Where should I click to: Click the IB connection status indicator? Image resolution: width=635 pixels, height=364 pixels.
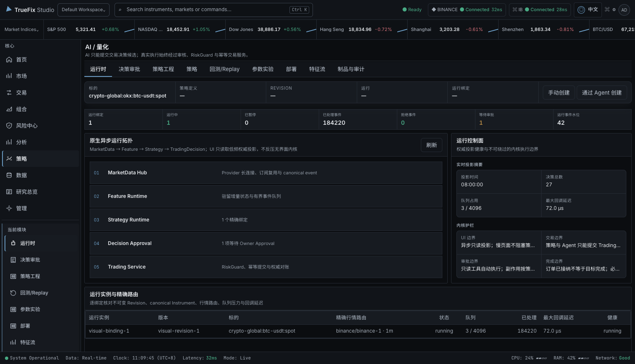coord(540,10)
